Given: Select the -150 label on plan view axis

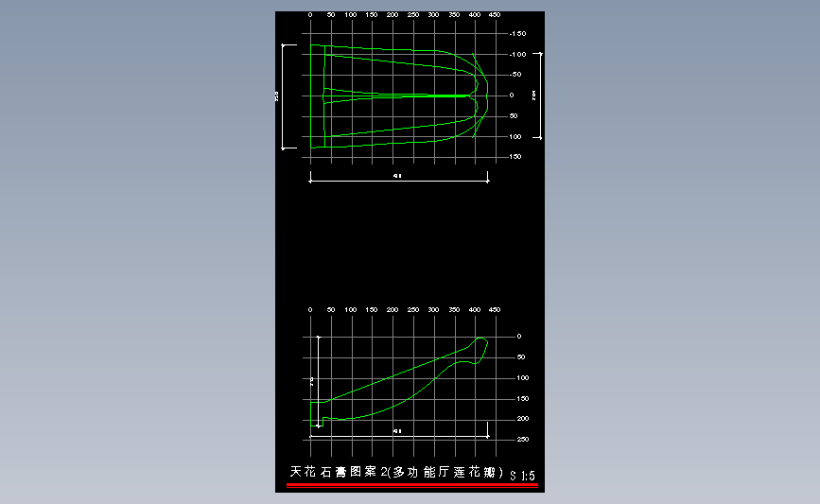Looking at the screenshot, I should [x=517, y=33].
